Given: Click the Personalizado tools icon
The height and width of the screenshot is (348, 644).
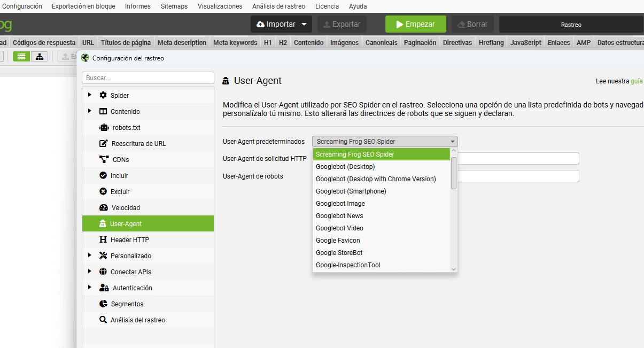Looking at the screenshot, I should [103, 256].
